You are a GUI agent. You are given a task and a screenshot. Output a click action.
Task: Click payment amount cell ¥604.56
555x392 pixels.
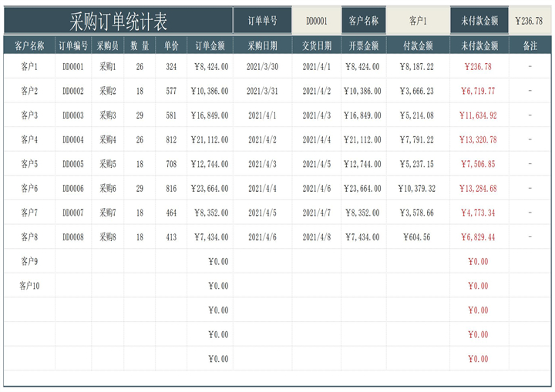(x=417, y=237)
